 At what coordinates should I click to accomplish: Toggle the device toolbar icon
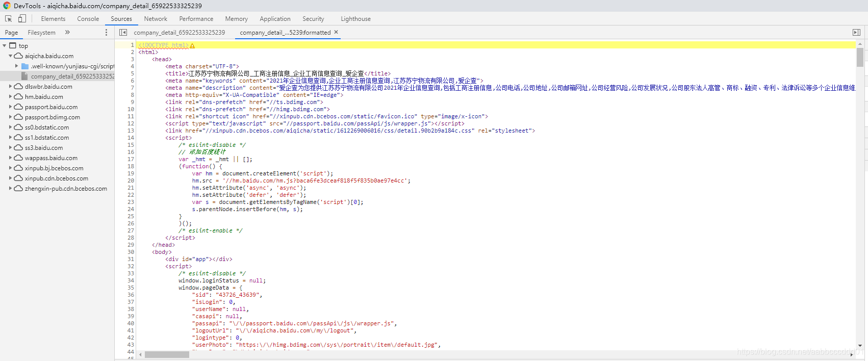coord(22,18)
